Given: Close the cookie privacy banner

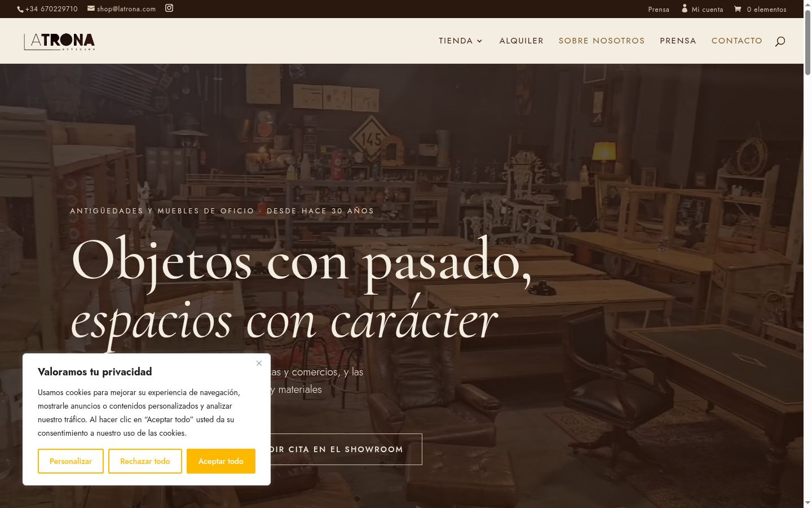Looking at the screenshot, I should (x=259, y=363).
